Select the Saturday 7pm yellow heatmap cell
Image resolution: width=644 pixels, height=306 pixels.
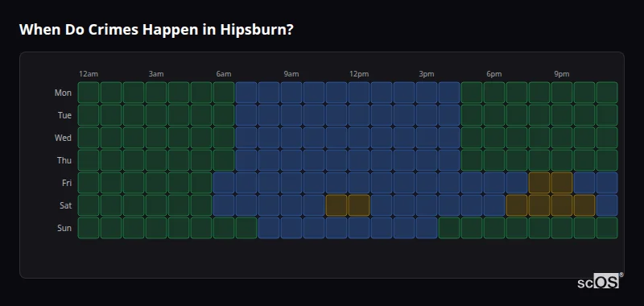point(517,205)
